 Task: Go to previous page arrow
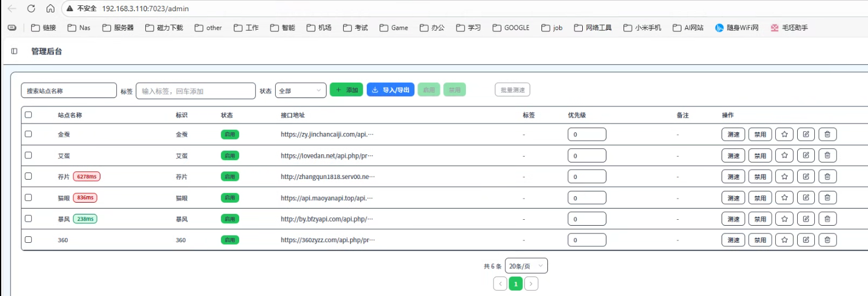pos(500,284)
